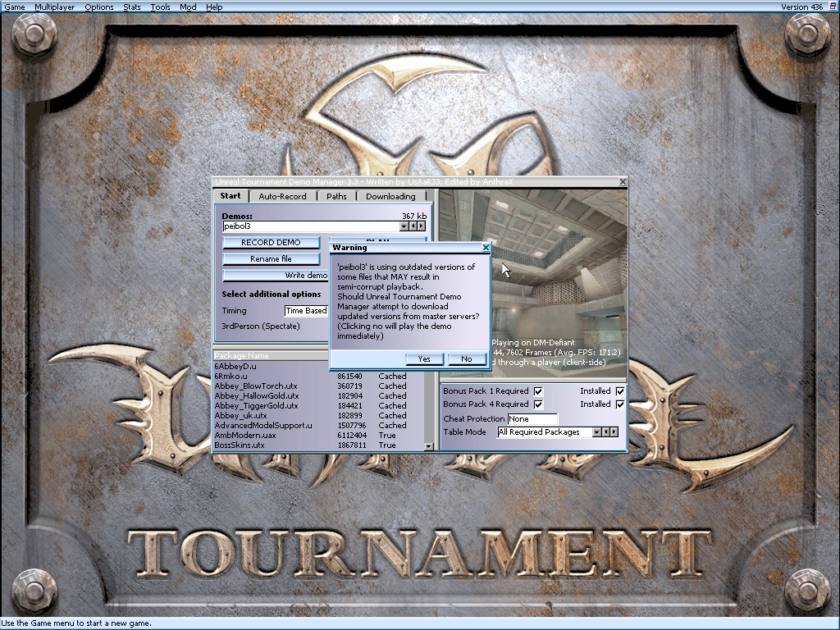Toggle Bonus Pack 1 Required checkbox
840x630 pixels.
point(538,391)
